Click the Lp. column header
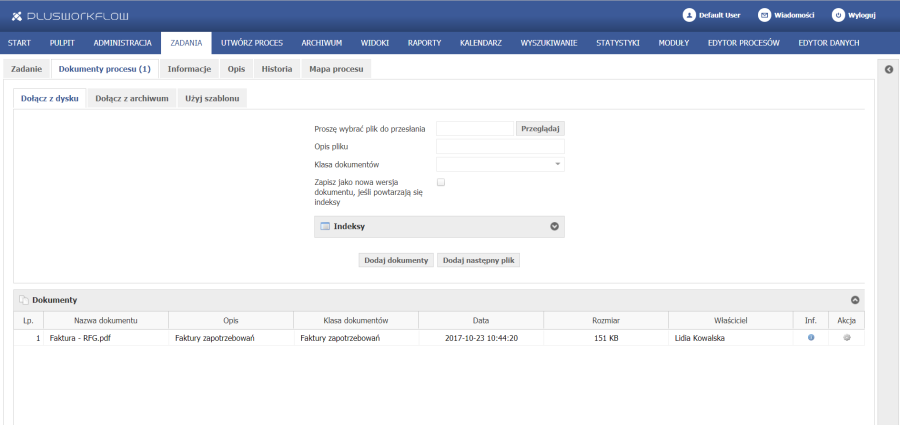This screenshot has width=900, height=425. click(29, 320)
